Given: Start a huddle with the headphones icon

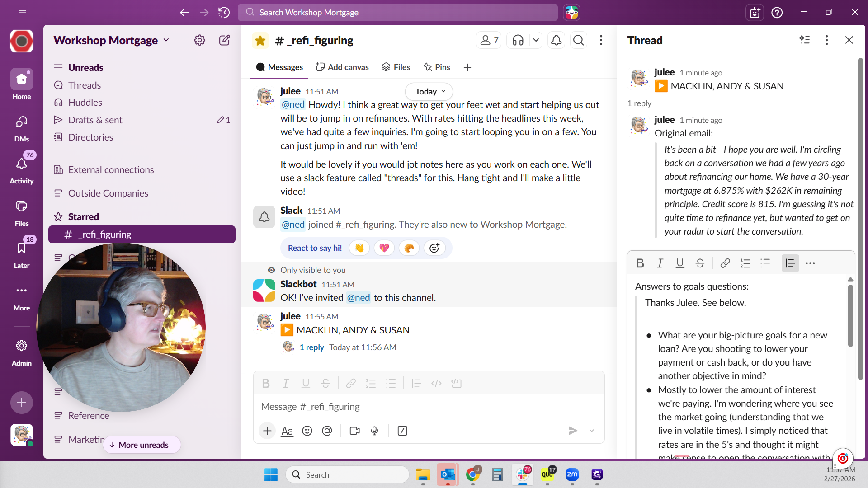Looking at the screenshot, I should click(x=518, y=41).
